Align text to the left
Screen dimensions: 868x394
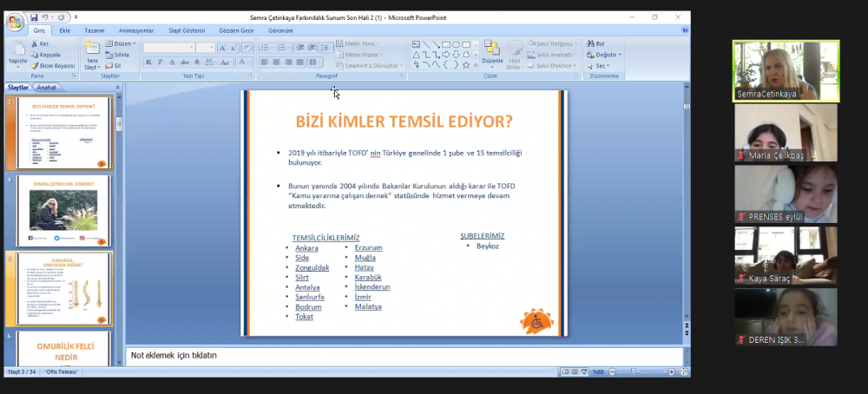[265, 62]
